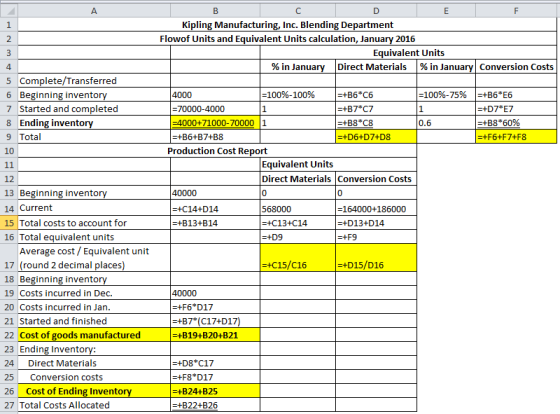Screen dimensions: 560x414
Task: Click title 'Kipling Manufacturing, Inc. Blending Department'
Action: tap(287, 25)
